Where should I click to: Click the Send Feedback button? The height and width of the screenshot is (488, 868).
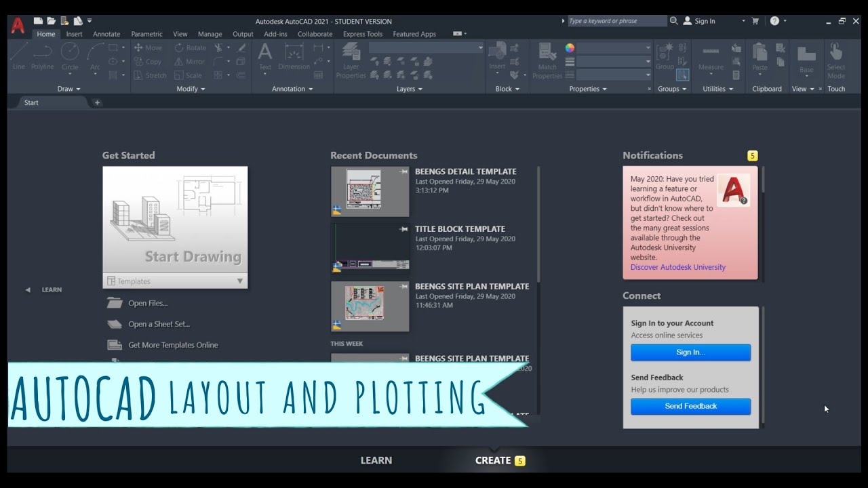coord(690,406)
